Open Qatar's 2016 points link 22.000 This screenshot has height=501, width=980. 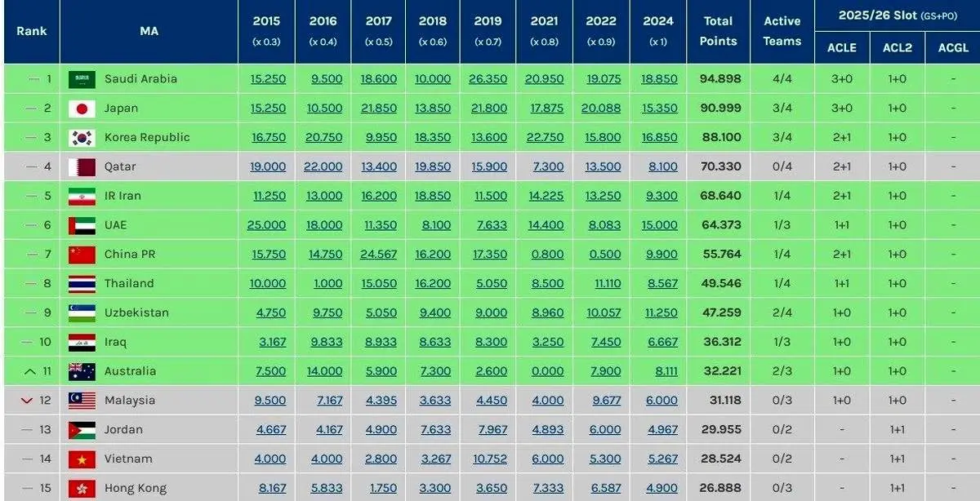[323, 166]
